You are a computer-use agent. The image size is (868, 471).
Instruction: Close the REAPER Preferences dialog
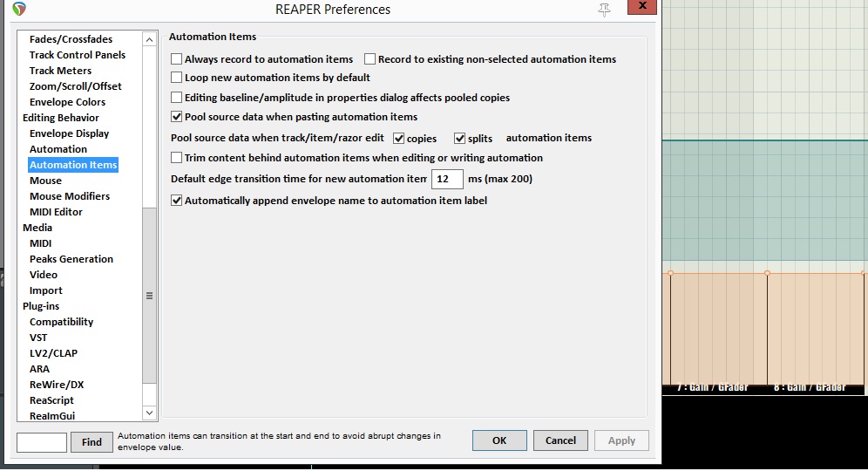pos(642,6)
